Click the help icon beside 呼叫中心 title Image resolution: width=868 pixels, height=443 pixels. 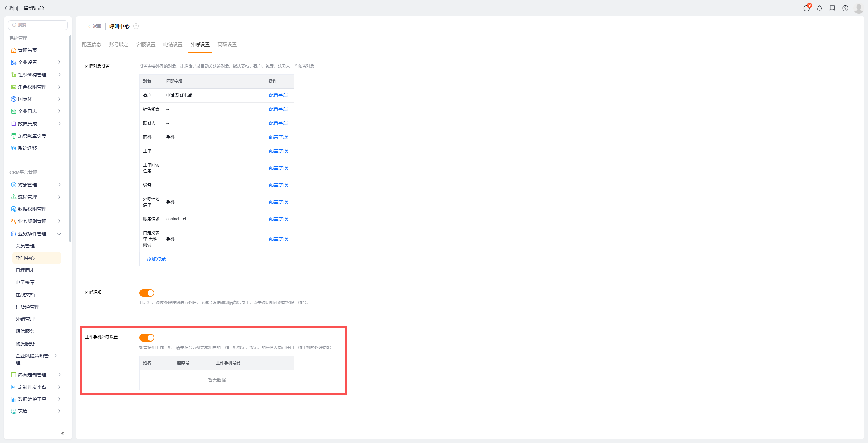[136, 26]
